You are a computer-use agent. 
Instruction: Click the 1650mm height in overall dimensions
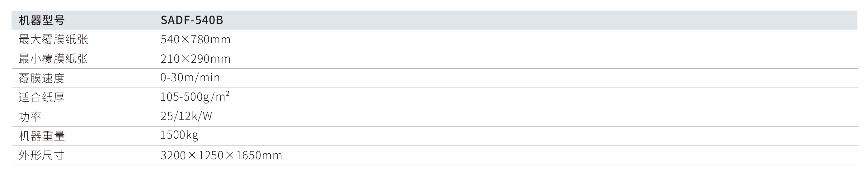click(259, 155)
